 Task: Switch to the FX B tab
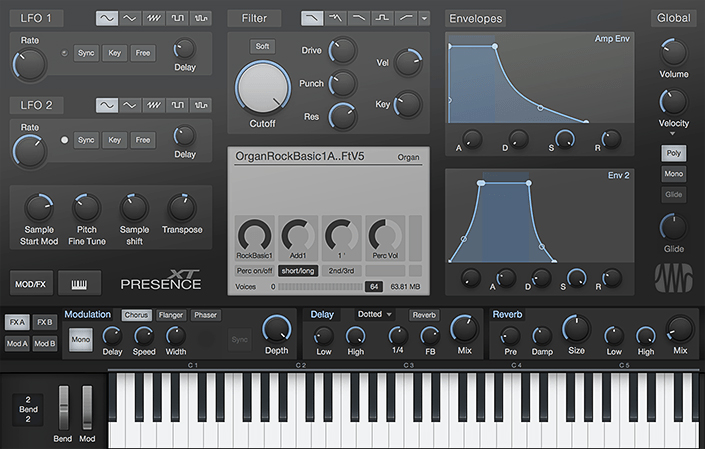click(x=45, y=322)
